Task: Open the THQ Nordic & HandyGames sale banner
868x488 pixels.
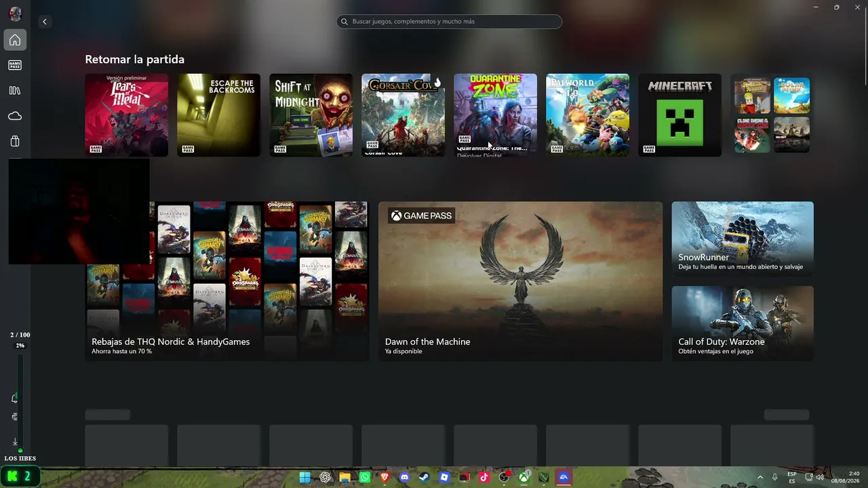Action: 227,281
